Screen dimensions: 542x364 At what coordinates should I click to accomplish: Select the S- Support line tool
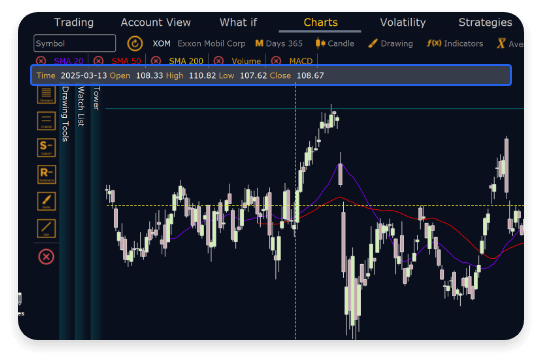click(46, 148)
